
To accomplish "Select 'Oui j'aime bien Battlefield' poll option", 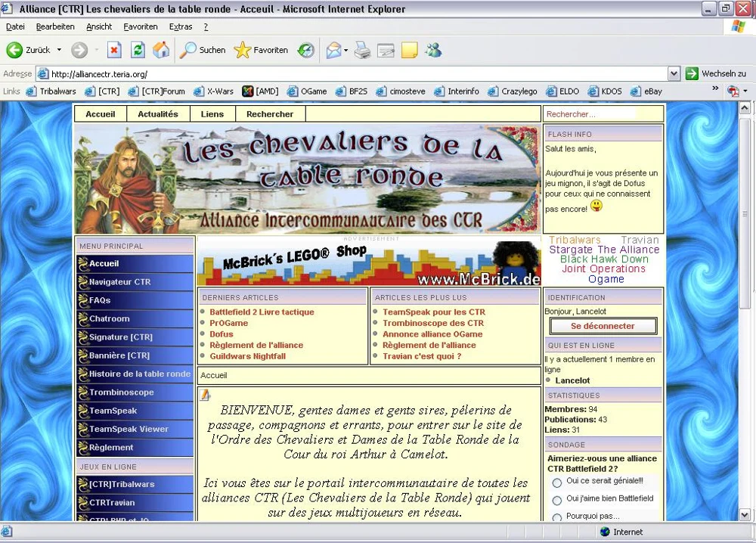I will coord(557,501).
